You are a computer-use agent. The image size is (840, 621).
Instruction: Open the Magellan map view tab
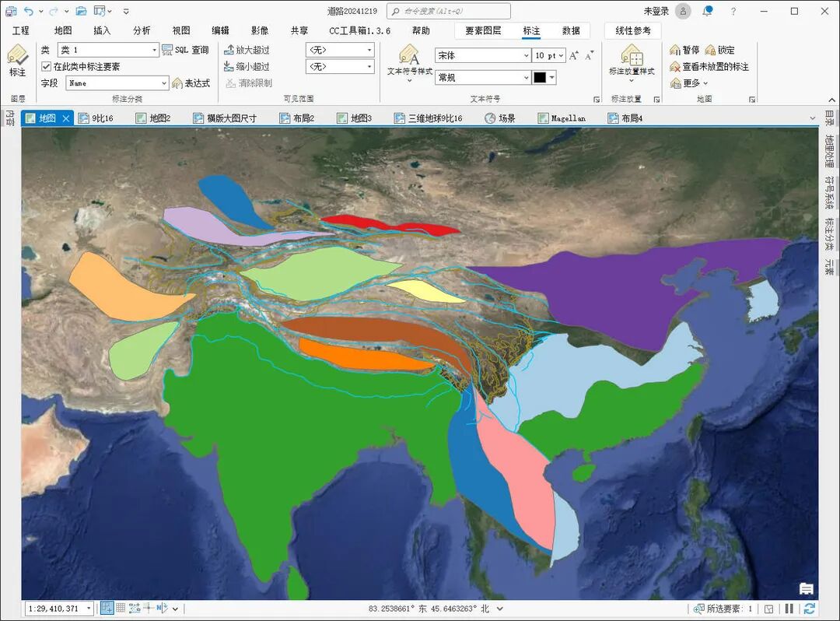tap(562, 118)
